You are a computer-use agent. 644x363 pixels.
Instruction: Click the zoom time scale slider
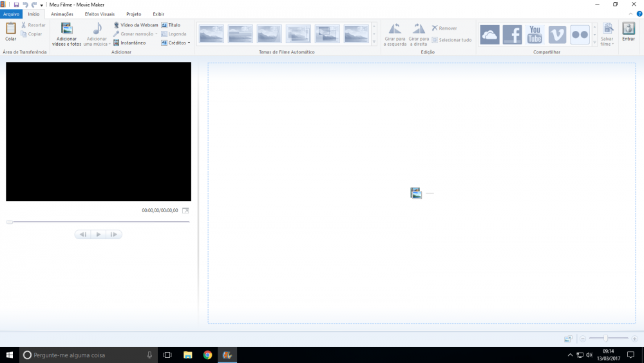pyautogui.click(x=605, y=338)
